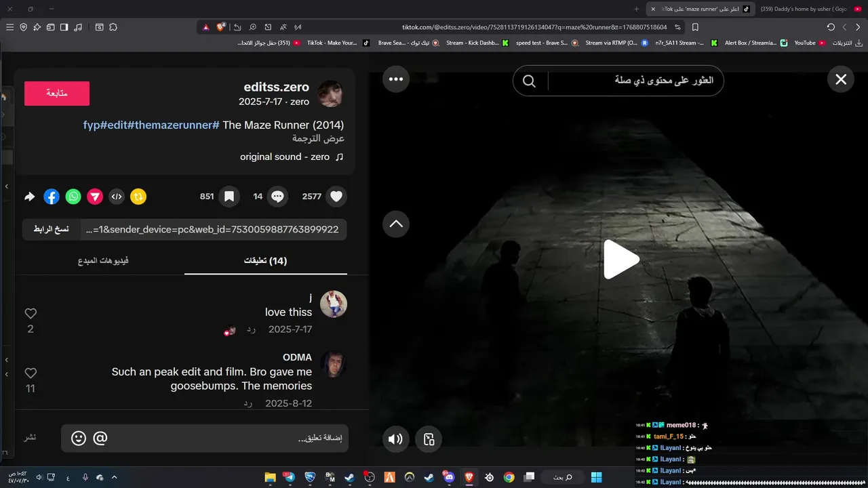Open more share options arrow
Viewport: 868px width, 488px height.
(30, 197)
